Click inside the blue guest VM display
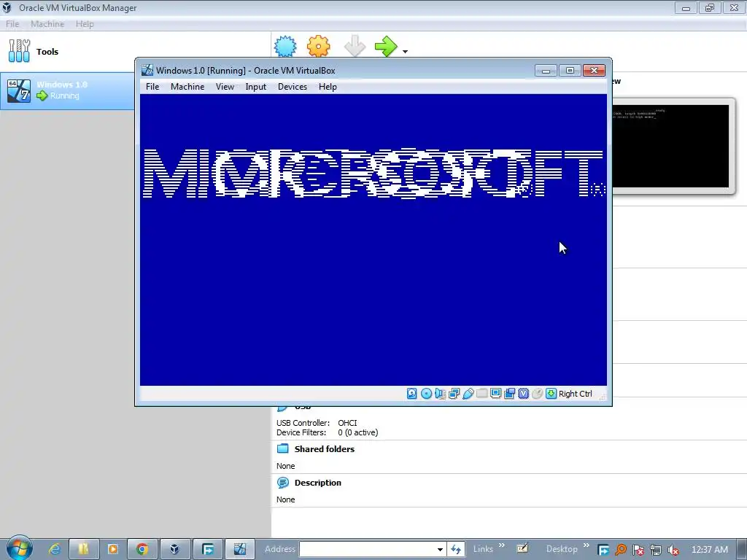This screenshot has width=747, height=560. (x=373, y=239)
